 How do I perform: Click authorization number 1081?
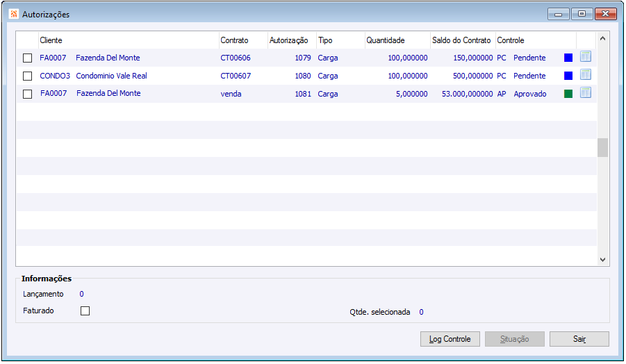(x=303, y=94)
